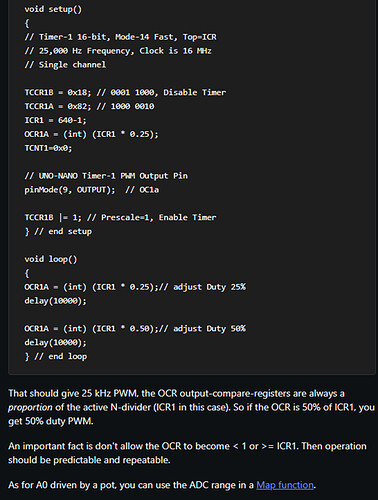The image size is (378, 500).
Task: Click the TCCR1A = 0x82 code line
Action: coord(89,106)
